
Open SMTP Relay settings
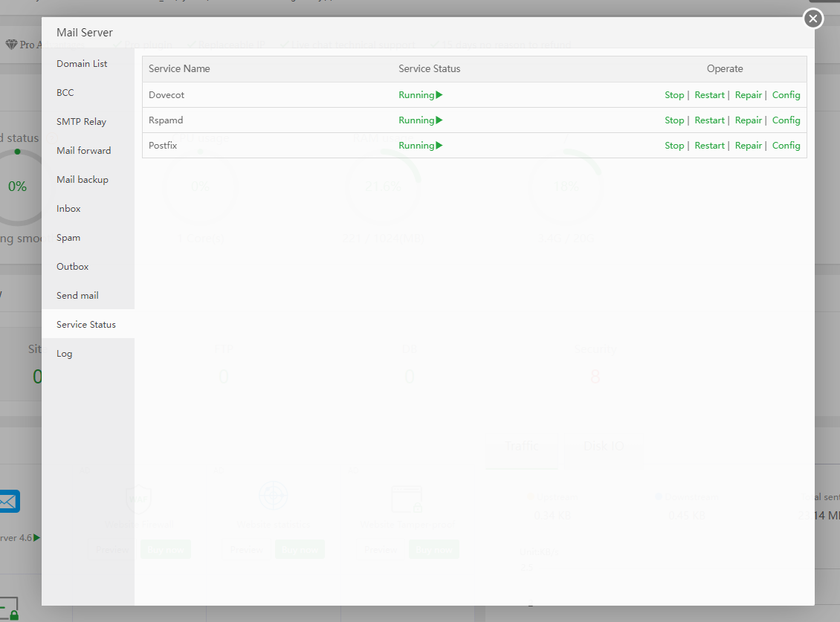[82, 122]
